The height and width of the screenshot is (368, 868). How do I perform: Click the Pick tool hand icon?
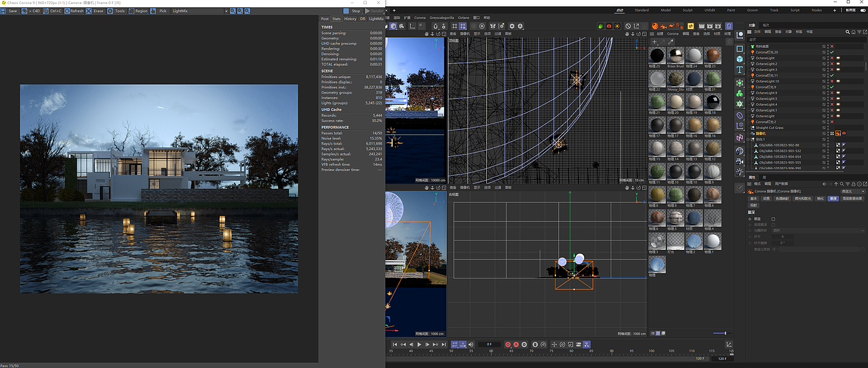153,11
